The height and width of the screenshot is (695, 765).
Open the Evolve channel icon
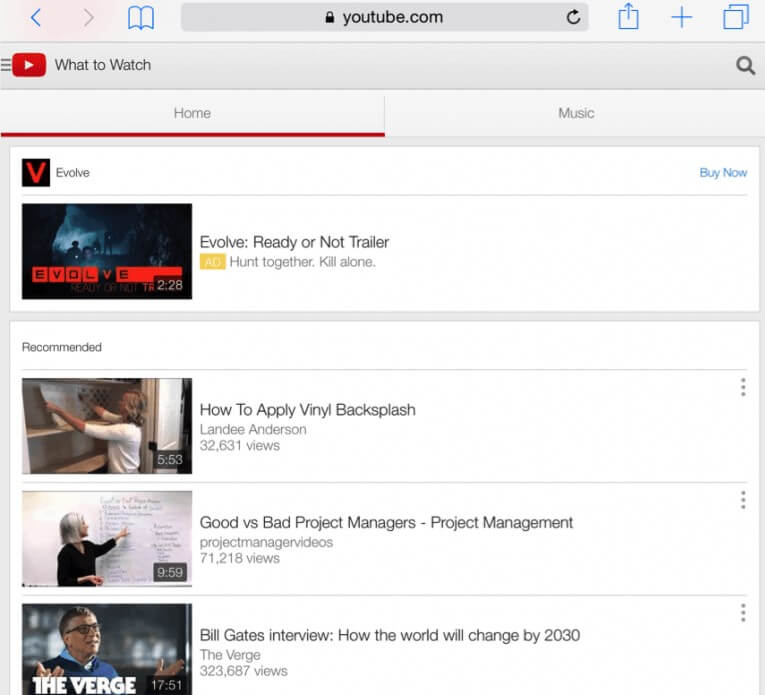click(36, 172)
